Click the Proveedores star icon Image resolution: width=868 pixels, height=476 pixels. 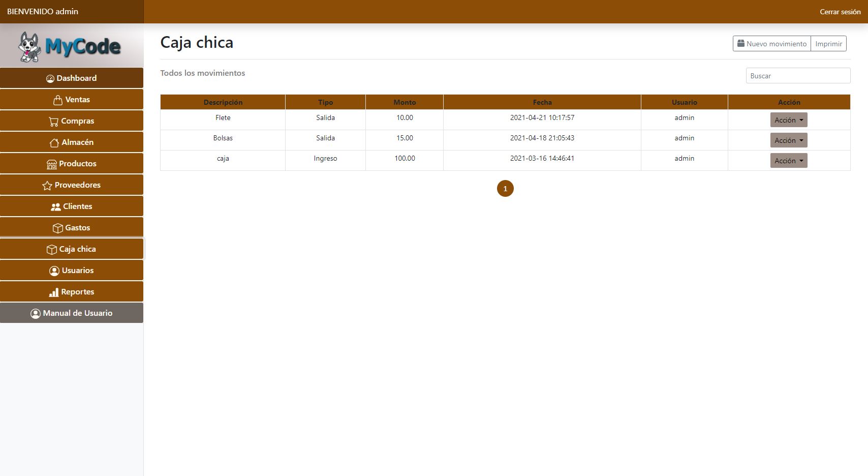(x=47, y=186)
